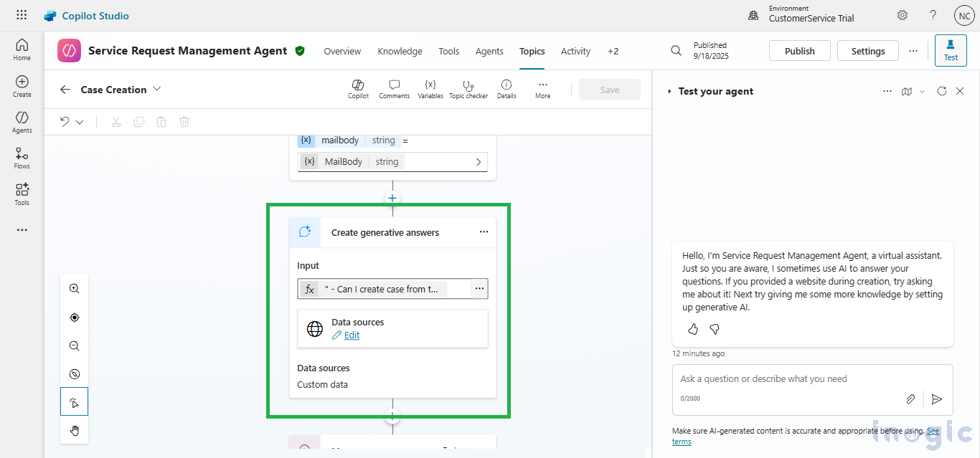Switch to the Knowledge tab
This screenshot has height=458, width=980.
click(400, 52)
